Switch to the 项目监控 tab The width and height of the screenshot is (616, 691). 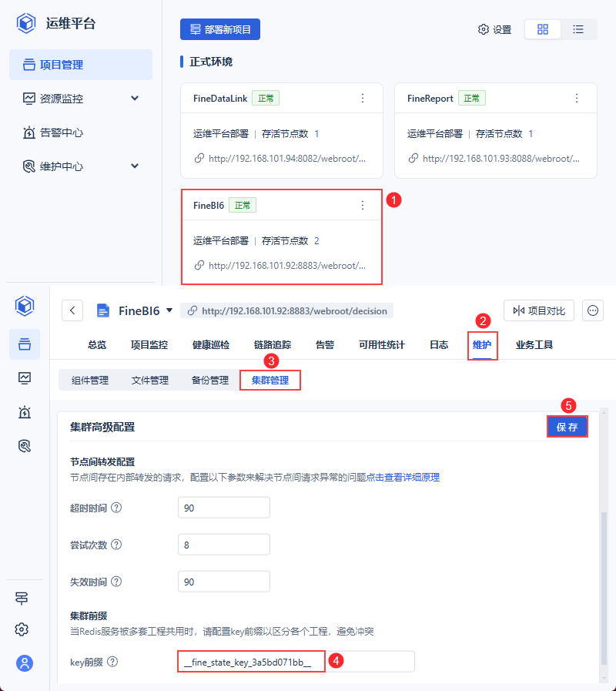tap(149, 345)
